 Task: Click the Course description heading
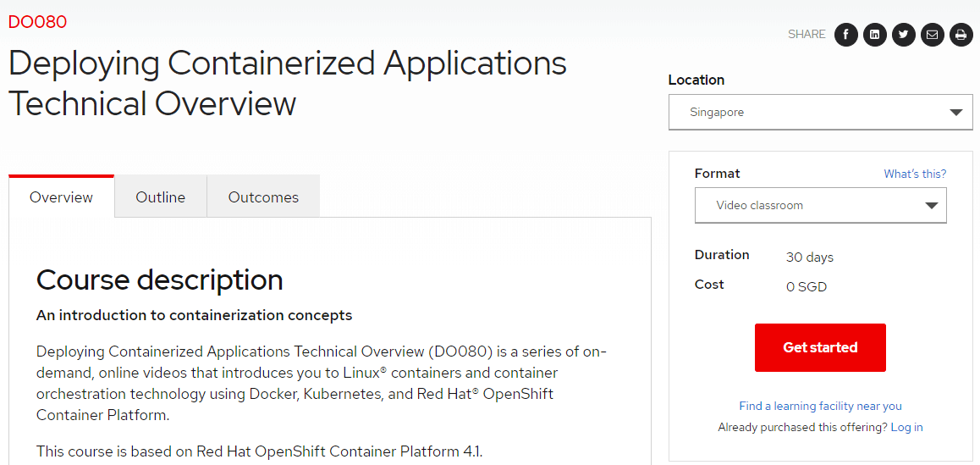point(159,280)
